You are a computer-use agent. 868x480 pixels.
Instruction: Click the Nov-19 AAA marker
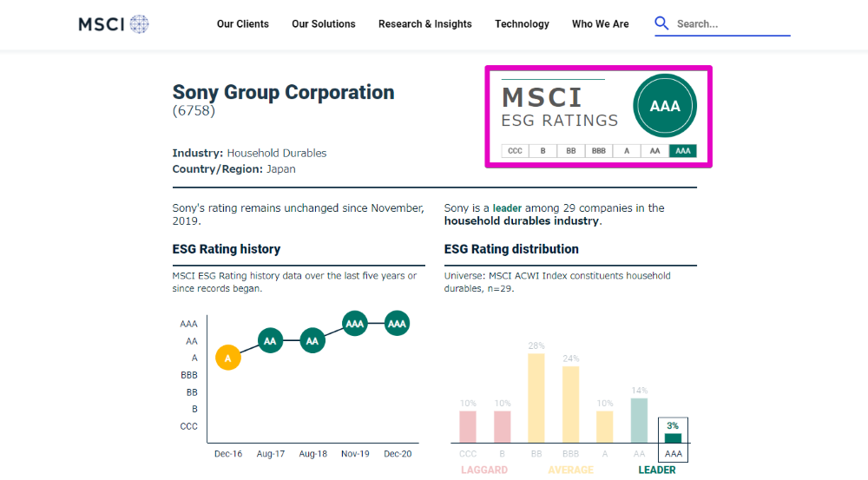[x=355, y=323]
